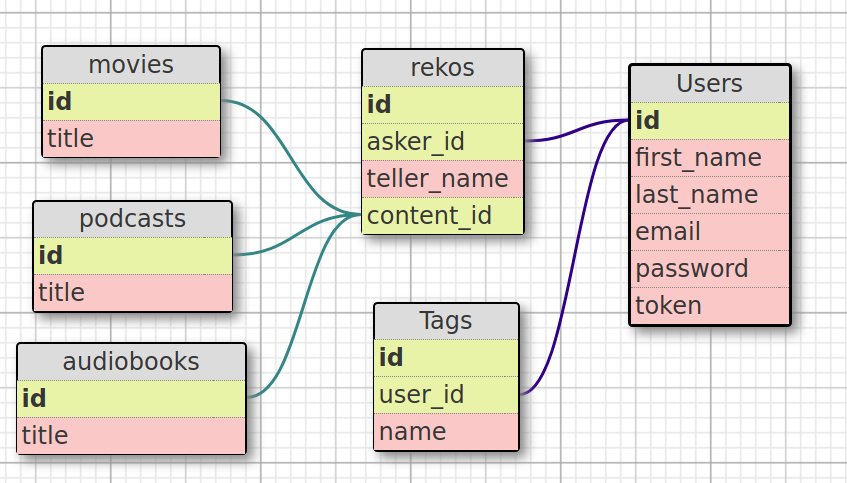Click the title row in podcasts table
The width and height of the screenshot is (847, 483).
point(133,292)
